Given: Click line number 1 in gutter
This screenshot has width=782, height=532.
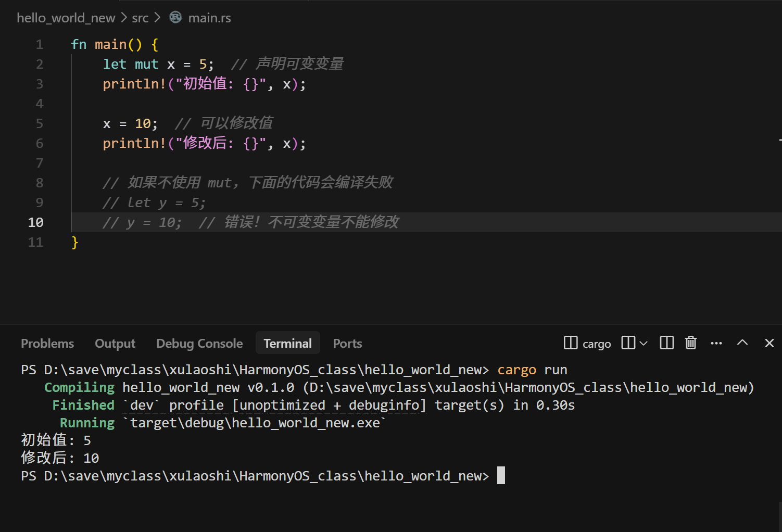Looking at the screenshot, I should point(40,45).
